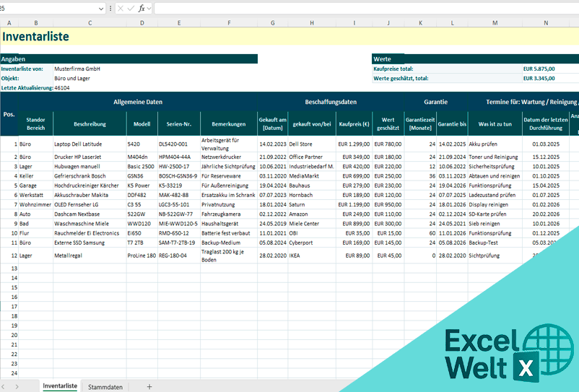Expand the function dropdown next to fx
This screenshot has width=579, height=392.
[150, 9]
